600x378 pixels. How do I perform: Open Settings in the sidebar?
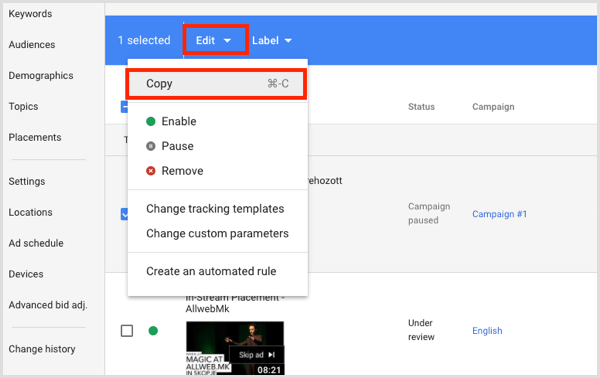(27, 181)
